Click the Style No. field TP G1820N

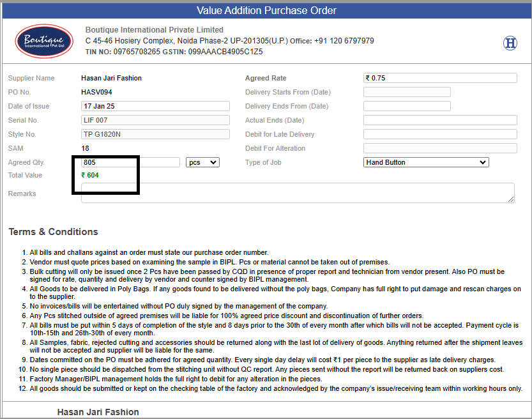click(155, 134)
